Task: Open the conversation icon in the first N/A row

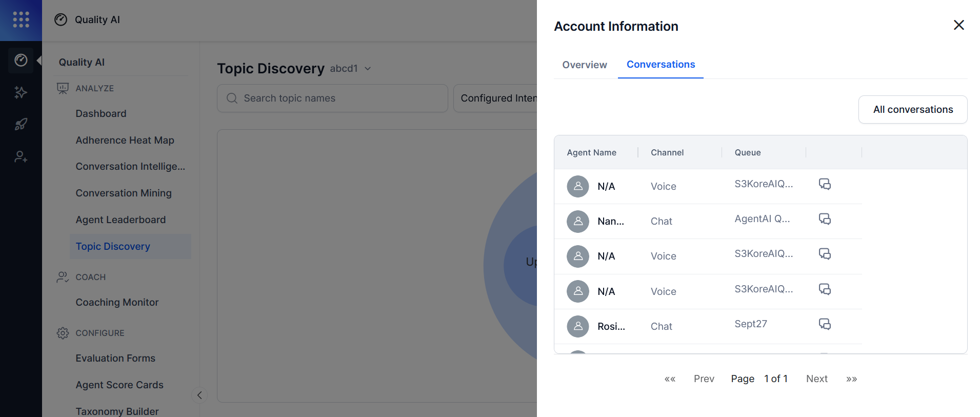Action: (x=825, y=184)
